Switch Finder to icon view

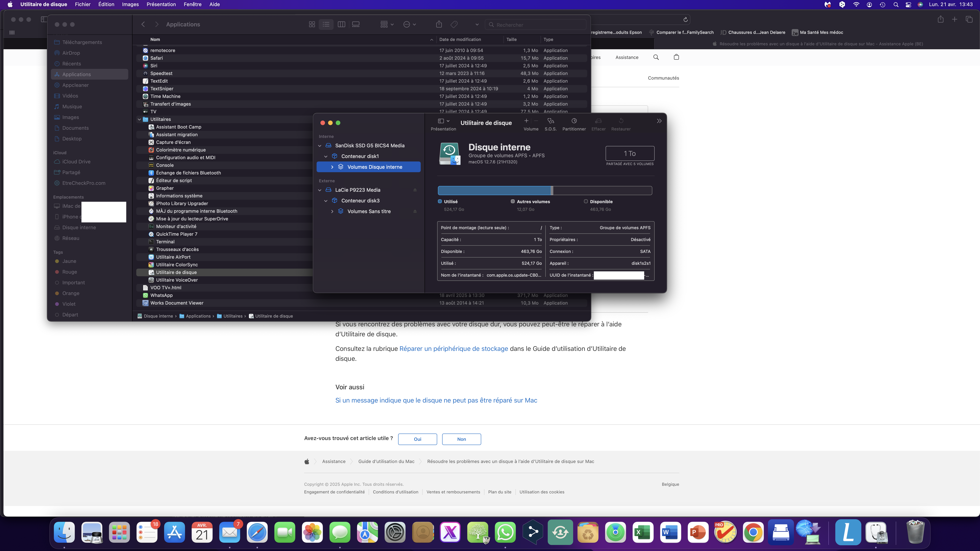point(312,24)
